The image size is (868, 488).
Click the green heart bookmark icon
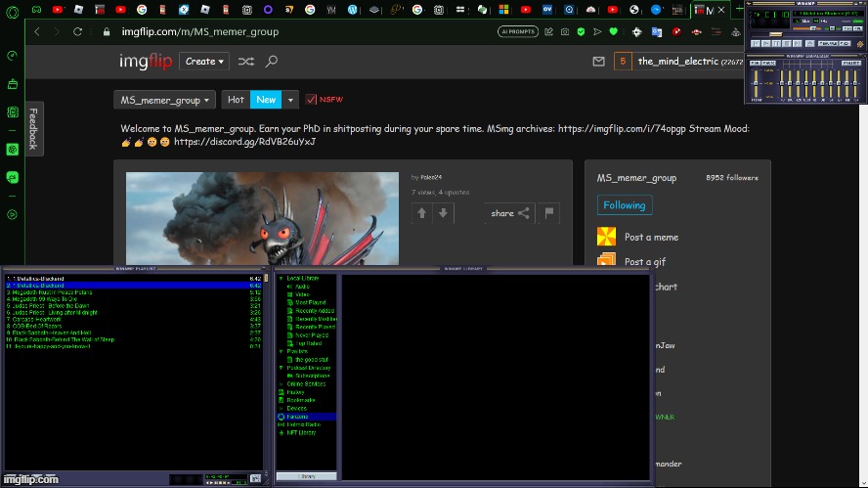click(x=613, y=31)
